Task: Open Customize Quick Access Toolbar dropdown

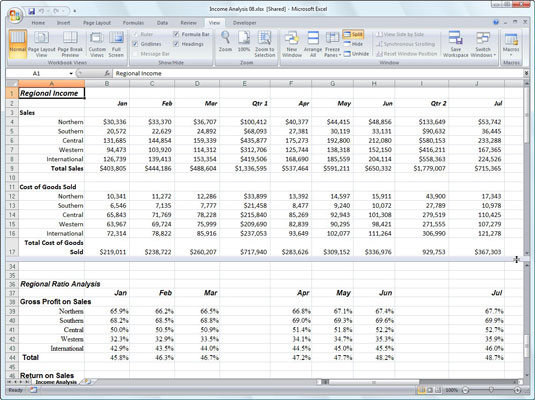Action: click(x=75, y=11)
